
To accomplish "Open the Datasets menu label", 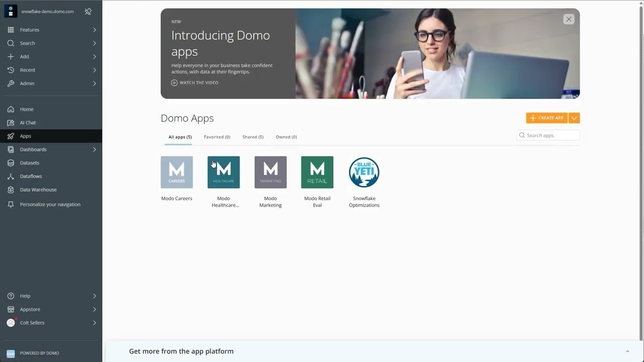I will 30,163.
